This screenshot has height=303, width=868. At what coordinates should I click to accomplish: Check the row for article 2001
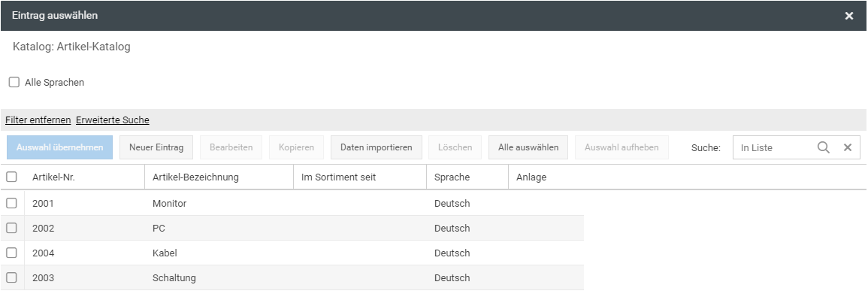[11, 203]
